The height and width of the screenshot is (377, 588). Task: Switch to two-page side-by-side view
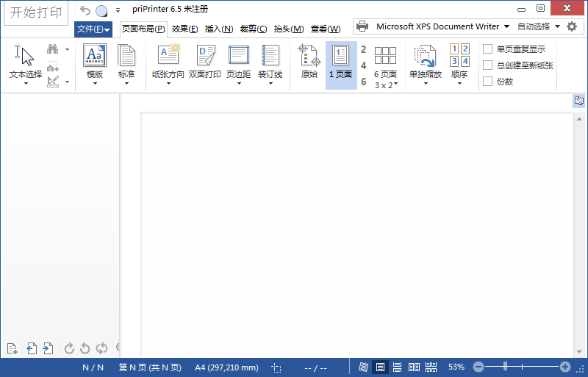[x=414, y=367]
